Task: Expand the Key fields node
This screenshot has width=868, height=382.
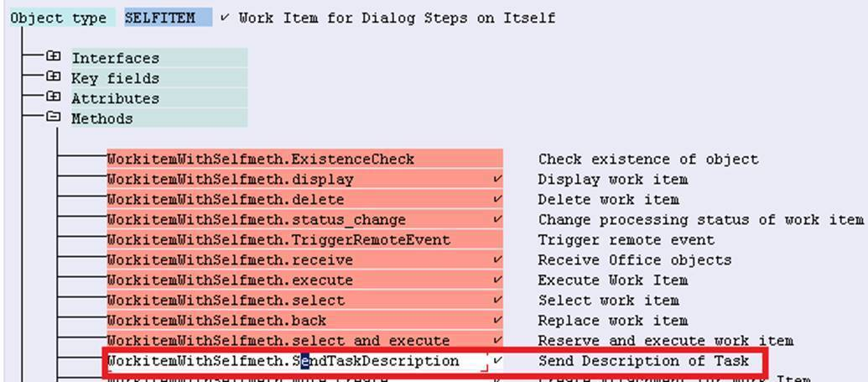Action: (54, 77)
